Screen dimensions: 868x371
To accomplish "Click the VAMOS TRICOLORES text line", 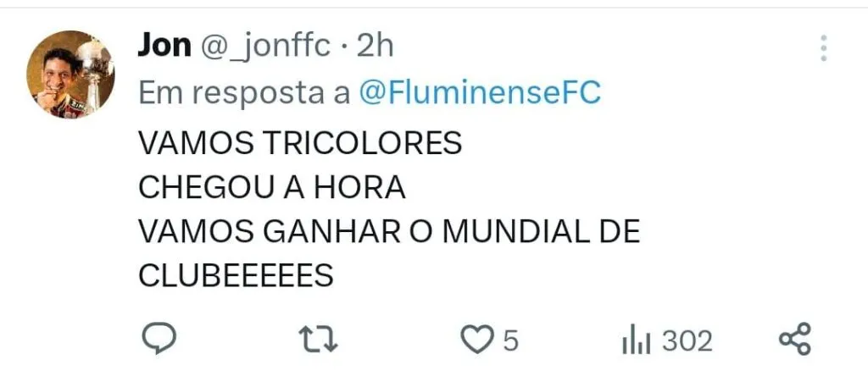I will 299,142.
